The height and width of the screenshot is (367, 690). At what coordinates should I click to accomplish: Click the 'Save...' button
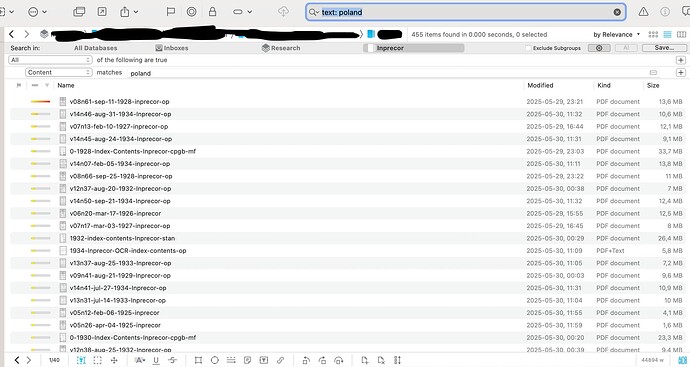pos(664,48)
